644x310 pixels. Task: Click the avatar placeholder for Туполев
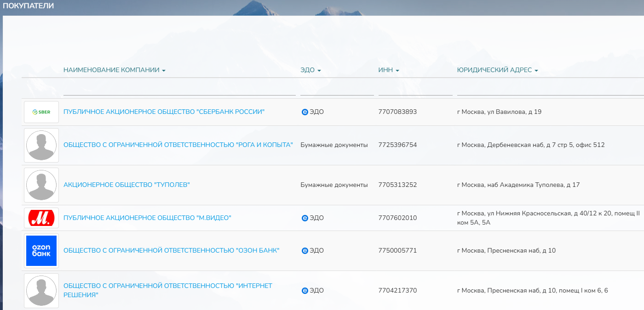click(41, 185)
